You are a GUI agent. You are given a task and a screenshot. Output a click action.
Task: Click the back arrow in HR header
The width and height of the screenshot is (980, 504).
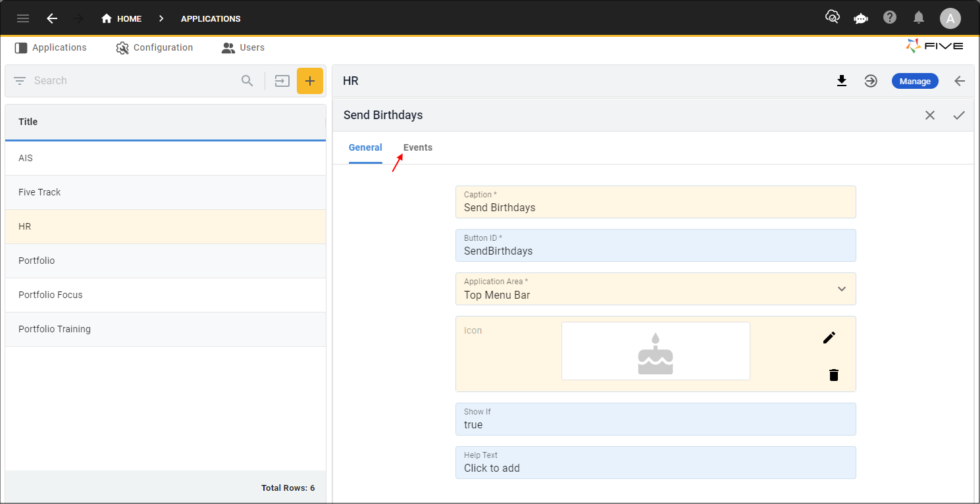click(x=960, y=81)
